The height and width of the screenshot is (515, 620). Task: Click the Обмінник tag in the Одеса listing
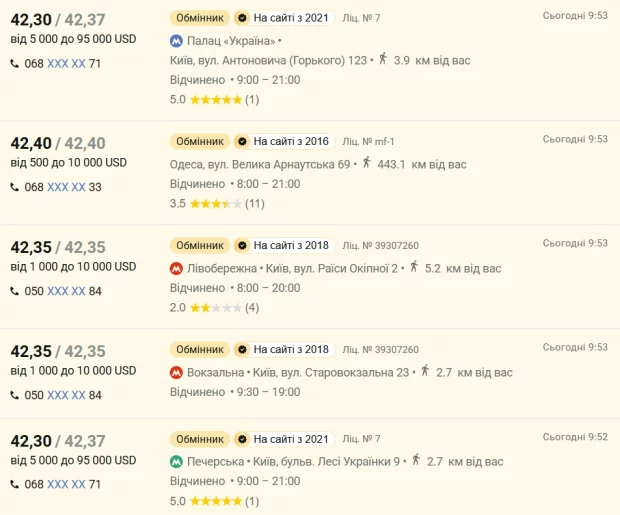tap(199, 141)
